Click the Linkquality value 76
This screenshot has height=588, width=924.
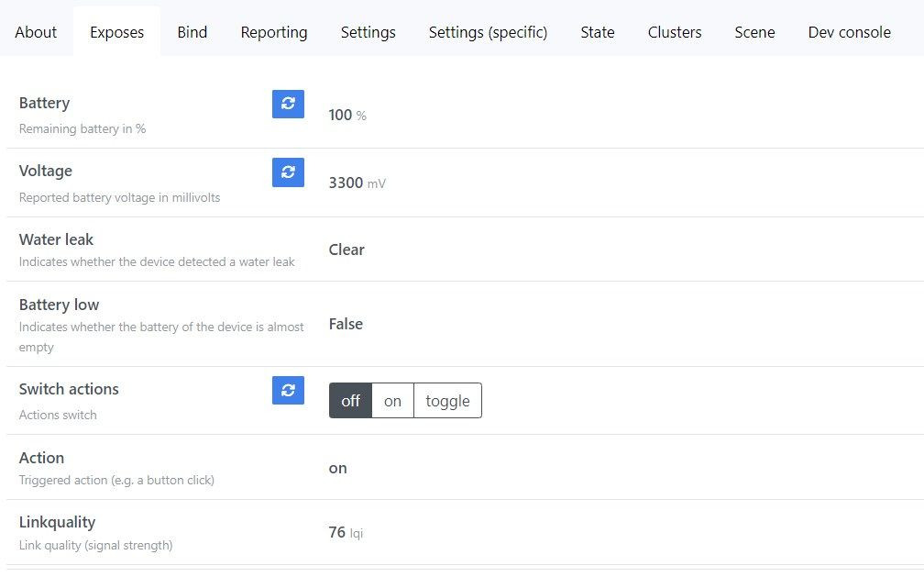(337, 532)
